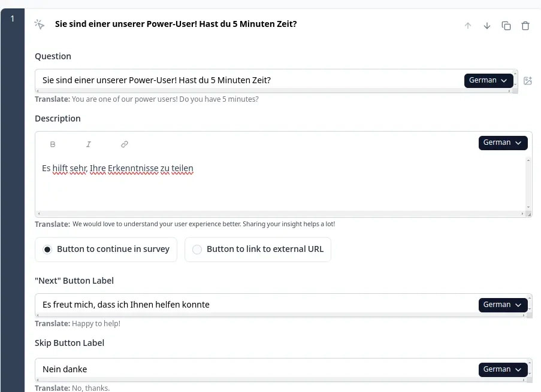Click the question text input field

pyautogui.click(x=249, y=80)
